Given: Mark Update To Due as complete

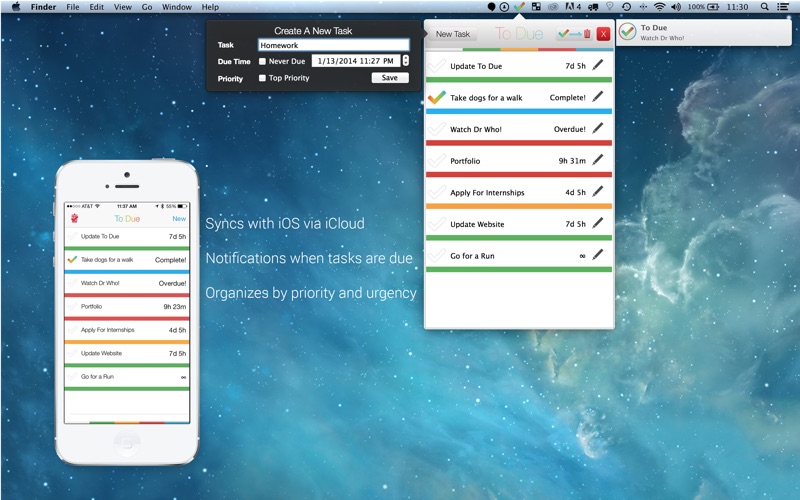Looking at the screenshot, I should (x=437, y=65).
